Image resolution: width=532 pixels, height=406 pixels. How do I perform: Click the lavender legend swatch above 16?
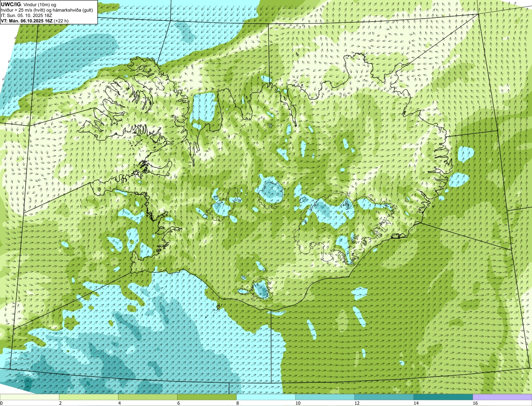502,397
